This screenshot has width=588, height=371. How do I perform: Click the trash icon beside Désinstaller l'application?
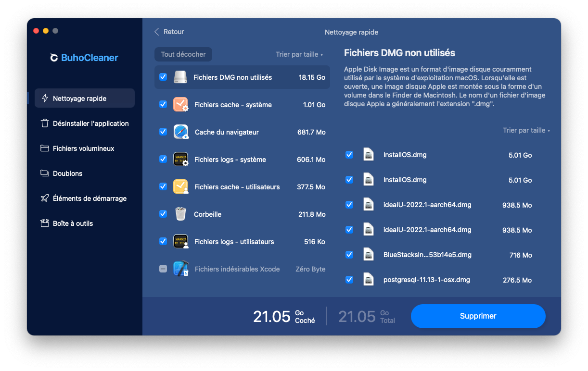tap(45, 123)
